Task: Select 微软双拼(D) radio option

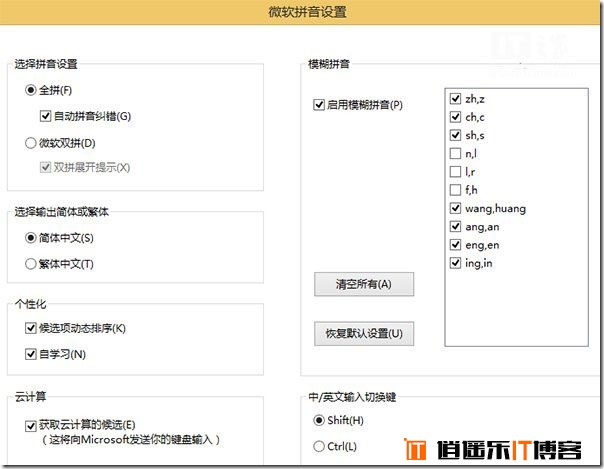Action: tap(30, 143)
